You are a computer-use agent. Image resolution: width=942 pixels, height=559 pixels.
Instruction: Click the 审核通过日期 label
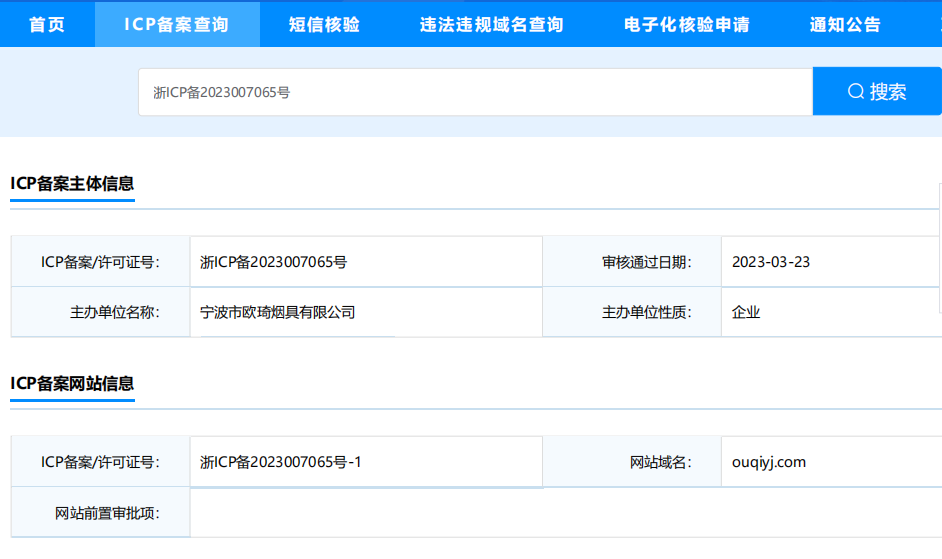pyautogui.click(x=645, y=262)
